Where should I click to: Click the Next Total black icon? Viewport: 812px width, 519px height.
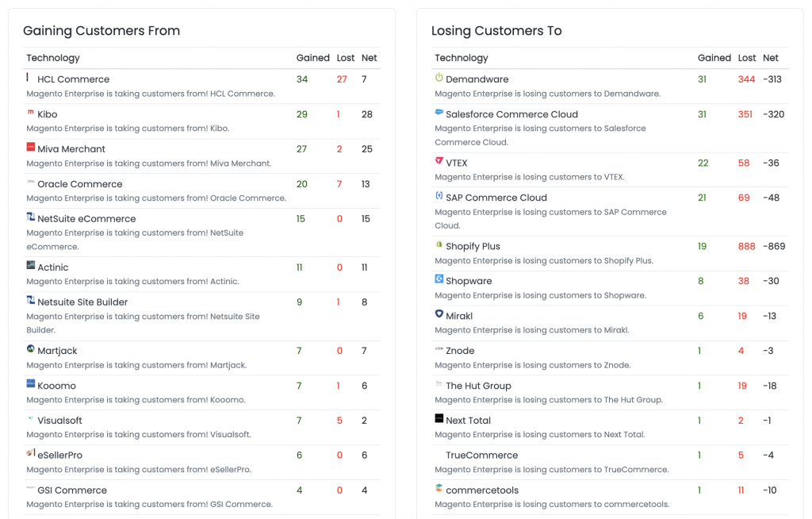click(x=439, y=418)
